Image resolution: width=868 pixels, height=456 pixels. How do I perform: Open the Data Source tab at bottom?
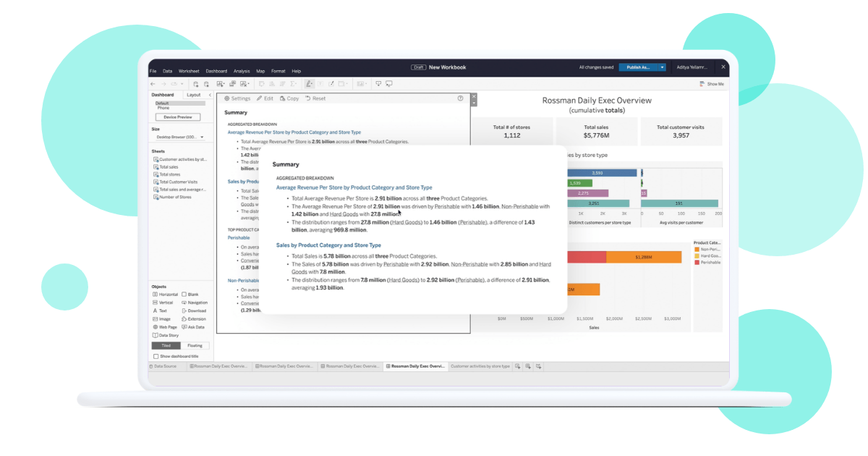(x=163, y=366)
